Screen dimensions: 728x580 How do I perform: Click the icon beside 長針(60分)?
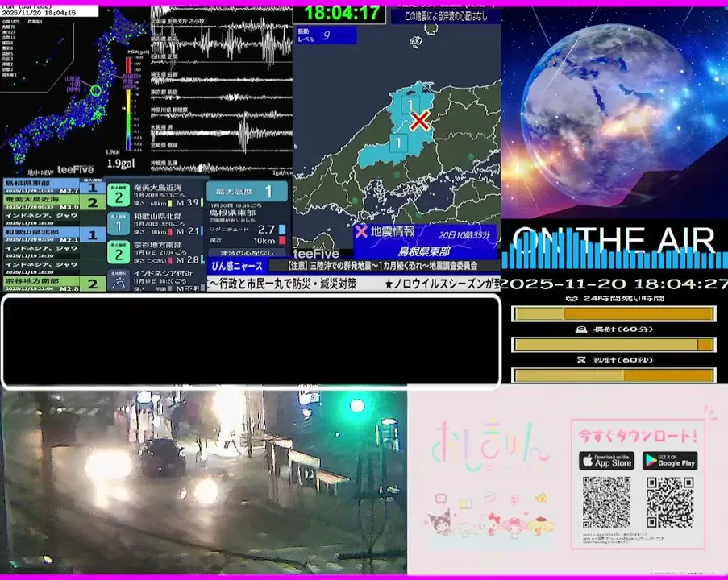[581, 329]
